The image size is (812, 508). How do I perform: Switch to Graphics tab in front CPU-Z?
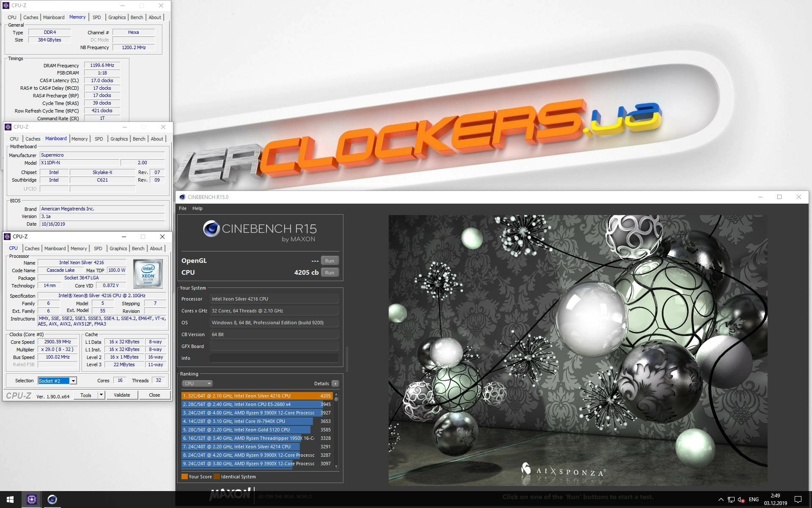tap(118, 248)
